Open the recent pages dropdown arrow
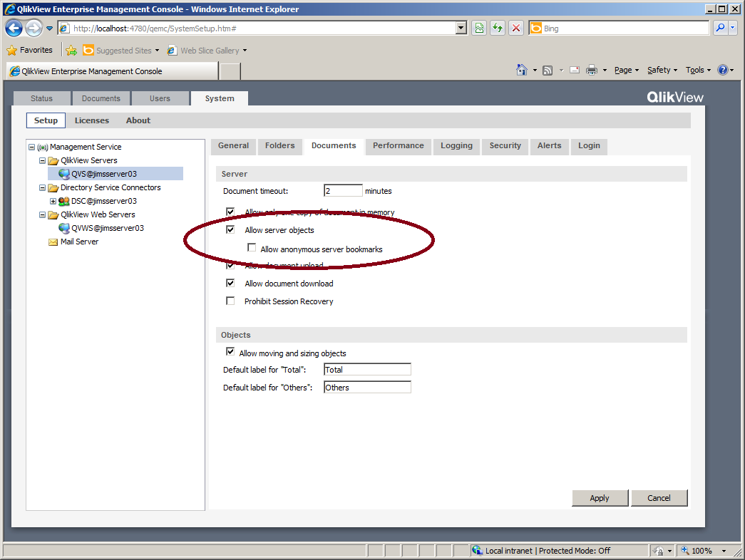 [x=49, y=28]
